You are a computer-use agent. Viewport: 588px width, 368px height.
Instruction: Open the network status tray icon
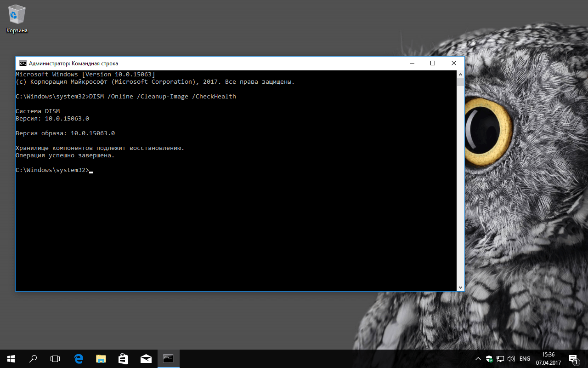(x=501, y=359)
